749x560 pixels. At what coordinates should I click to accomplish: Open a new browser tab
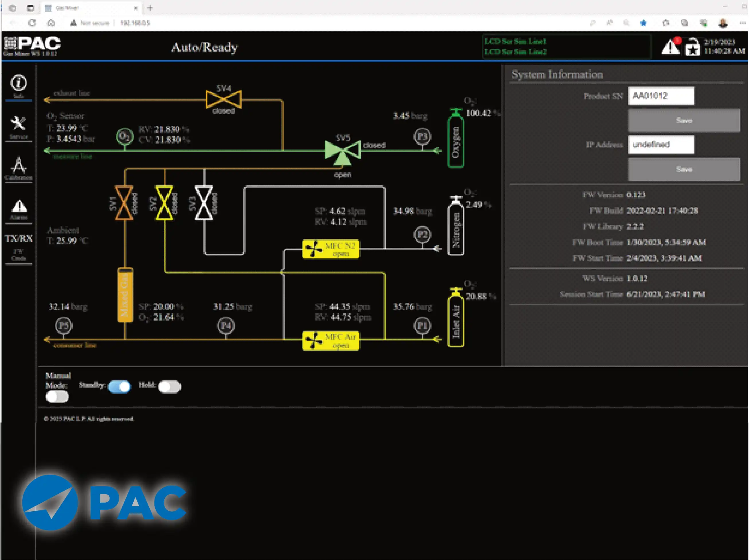pyautogui.click(x=150, y=8)
